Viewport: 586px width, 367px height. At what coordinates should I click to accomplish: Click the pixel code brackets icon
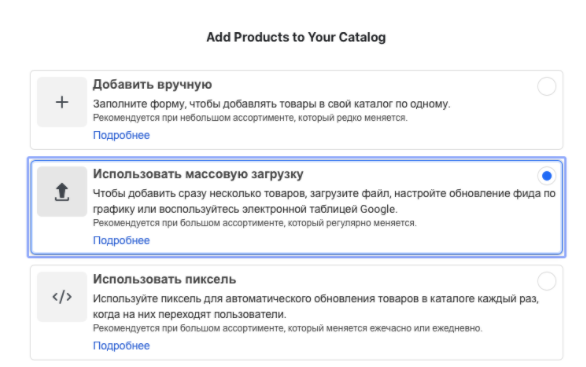[62, 297]
